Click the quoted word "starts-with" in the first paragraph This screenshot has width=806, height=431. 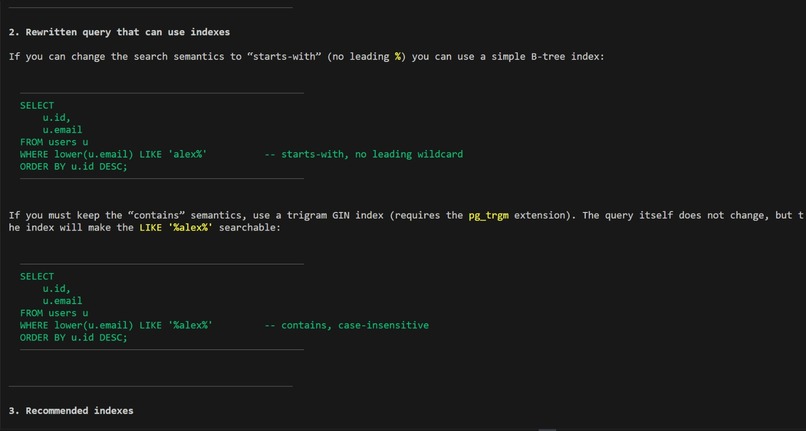pos(284,57)
